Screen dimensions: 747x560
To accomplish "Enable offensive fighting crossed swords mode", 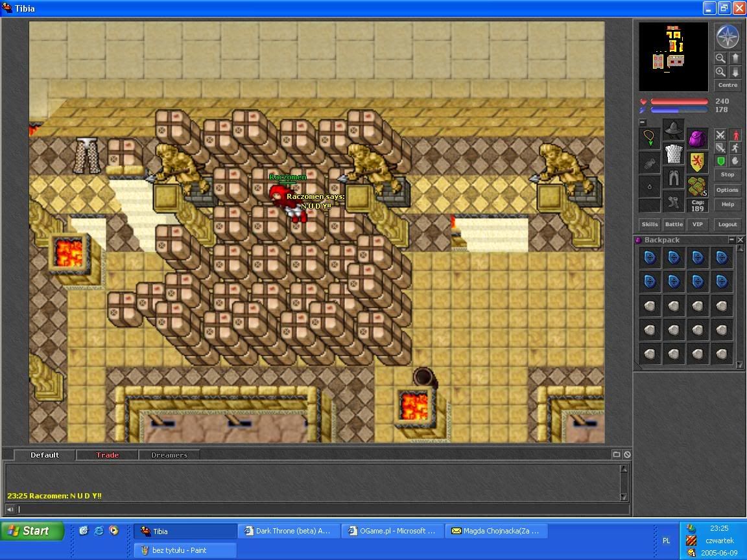I will click(720, 135).
